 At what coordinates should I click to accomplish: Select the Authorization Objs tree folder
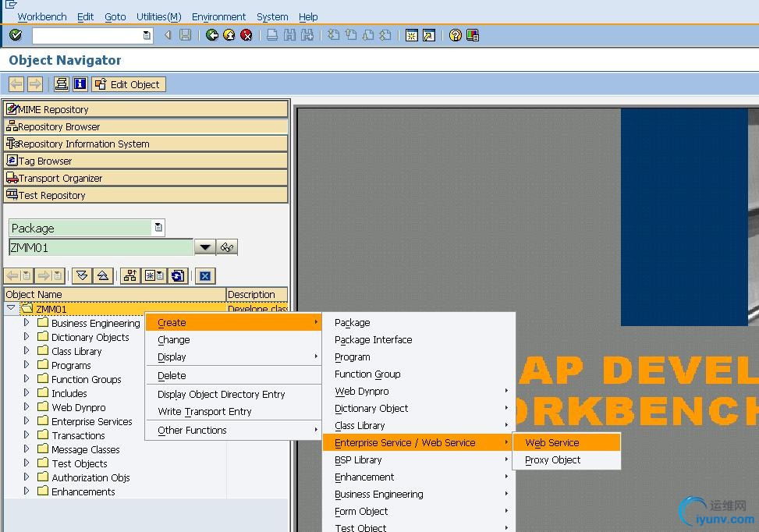click(90, 477)
